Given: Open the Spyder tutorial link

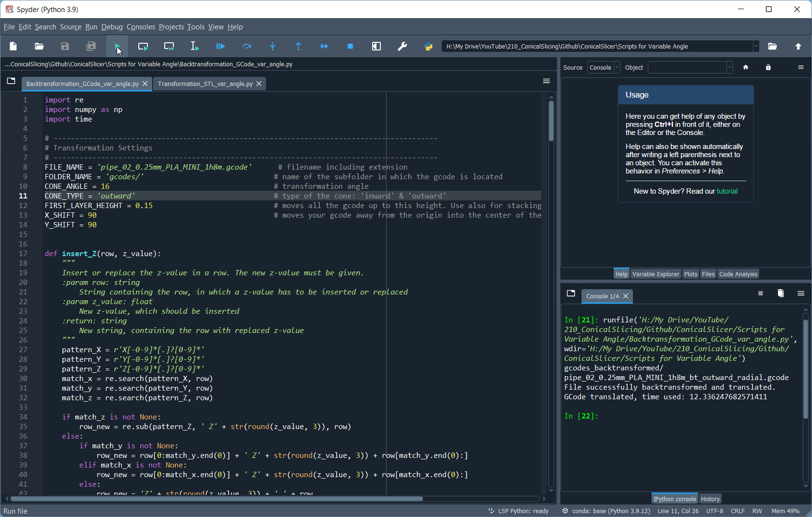Looking at the screenshot, I should (x=727, y=191).
